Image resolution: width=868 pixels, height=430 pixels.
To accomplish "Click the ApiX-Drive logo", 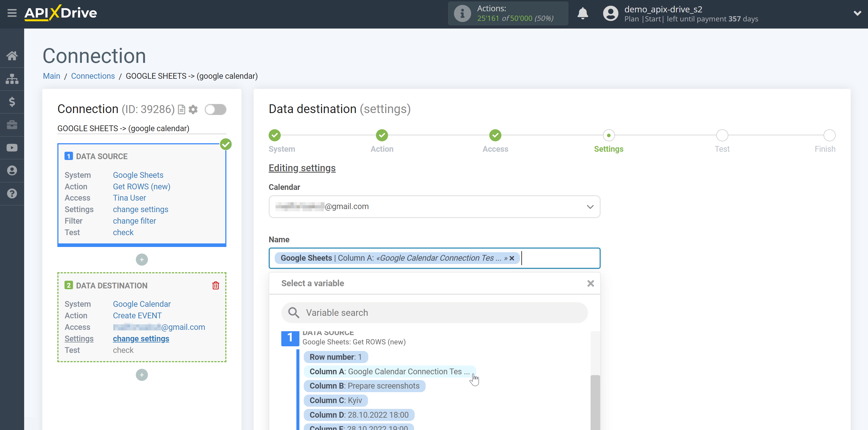I will (61, 13).
